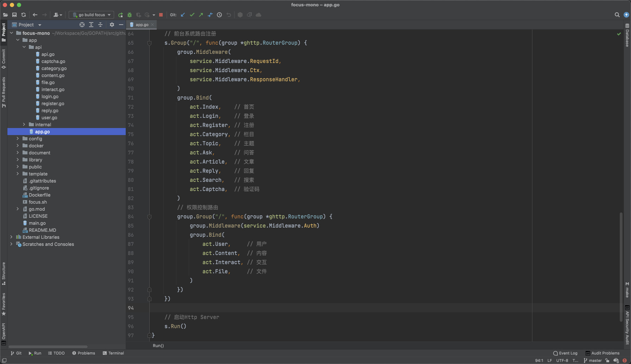Click the Search Everywhere magnifier icon
The image size is (631, 364).
(617, 15)
